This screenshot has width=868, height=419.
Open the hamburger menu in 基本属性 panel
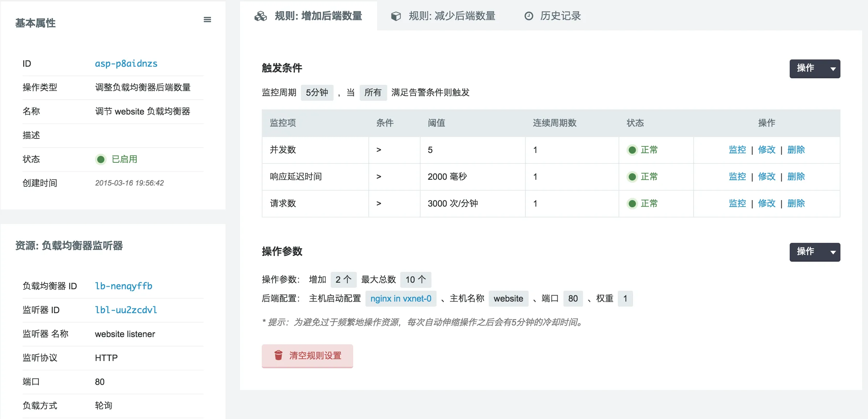point(207,20)
